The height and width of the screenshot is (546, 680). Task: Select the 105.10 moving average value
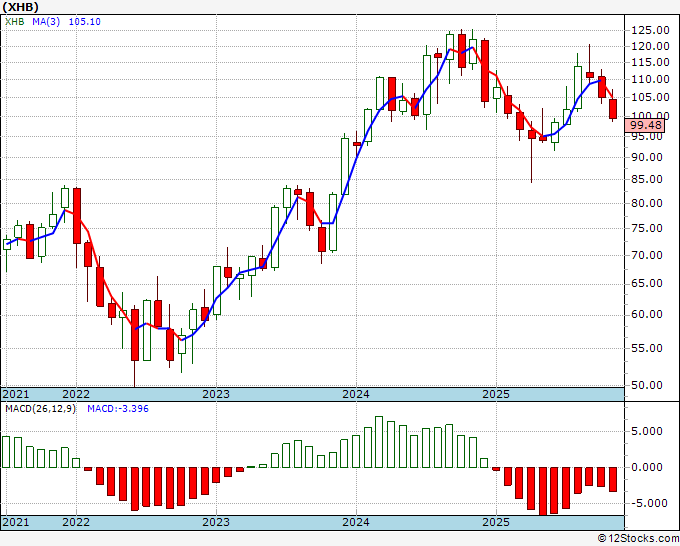tap(85, 22)
